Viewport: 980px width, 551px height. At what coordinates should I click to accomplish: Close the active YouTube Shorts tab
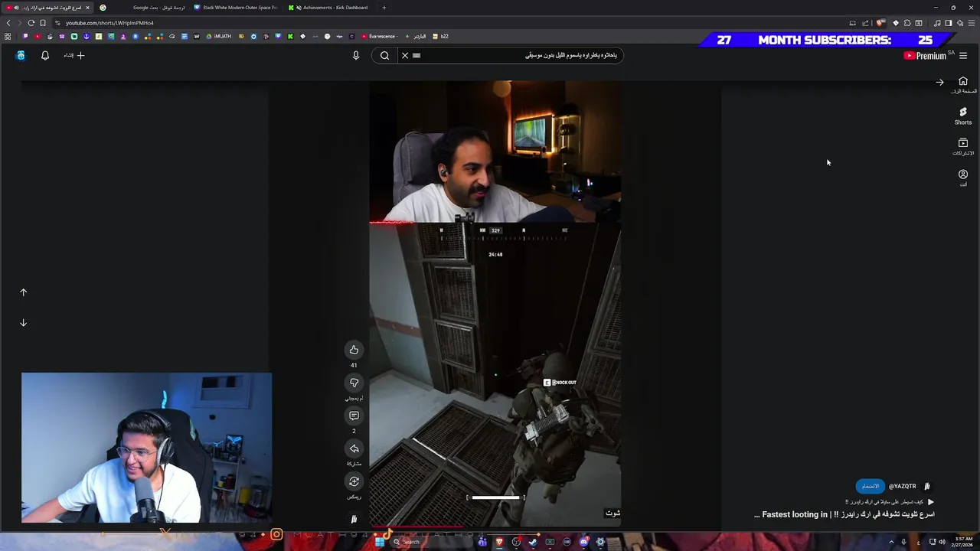[x=87, y=8]
